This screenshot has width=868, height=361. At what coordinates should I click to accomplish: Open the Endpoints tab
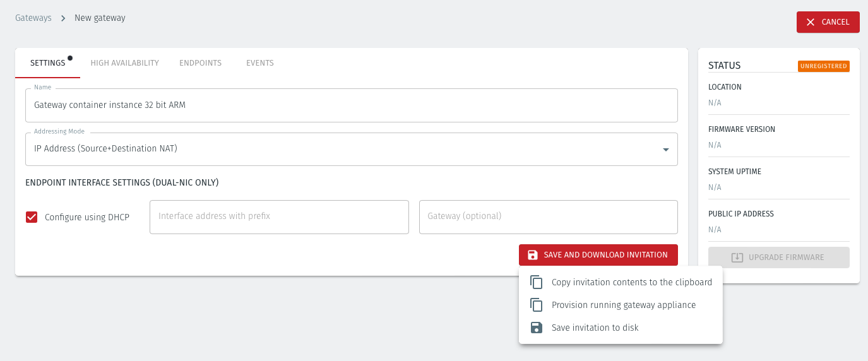[200, 63]
